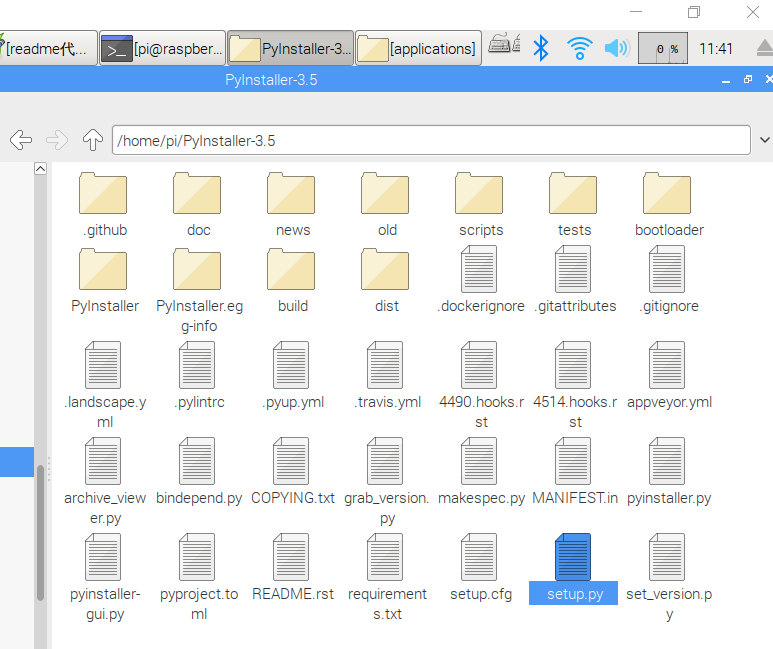Click the clock showing 11:41

(716, 48)
